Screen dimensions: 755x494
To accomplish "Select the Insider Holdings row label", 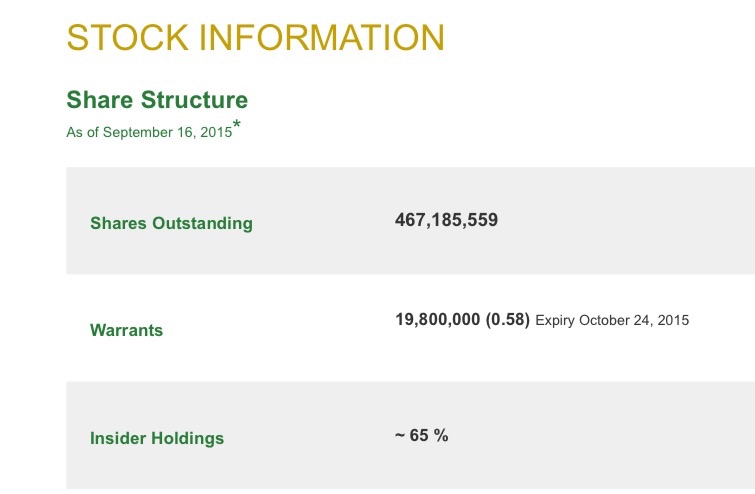I will [x=157, y=438].
